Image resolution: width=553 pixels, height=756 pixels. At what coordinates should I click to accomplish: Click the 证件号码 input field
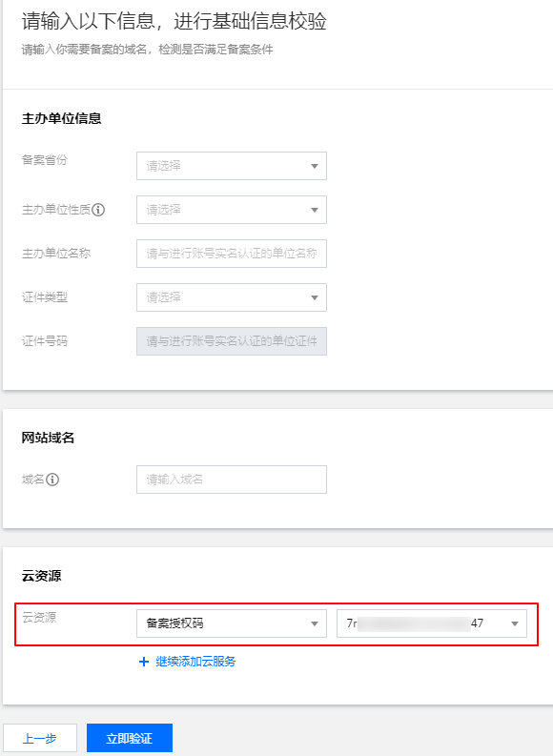(x=232, y=341)
